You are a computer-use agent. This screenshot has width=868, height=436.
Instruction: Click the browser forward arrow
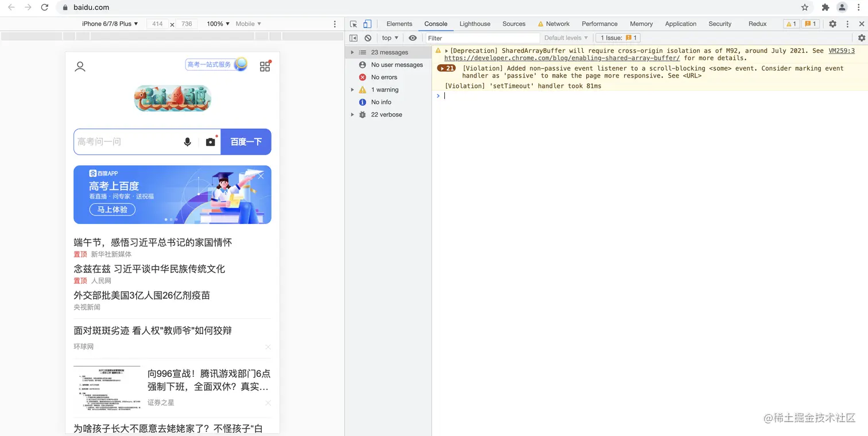[28, 7]
